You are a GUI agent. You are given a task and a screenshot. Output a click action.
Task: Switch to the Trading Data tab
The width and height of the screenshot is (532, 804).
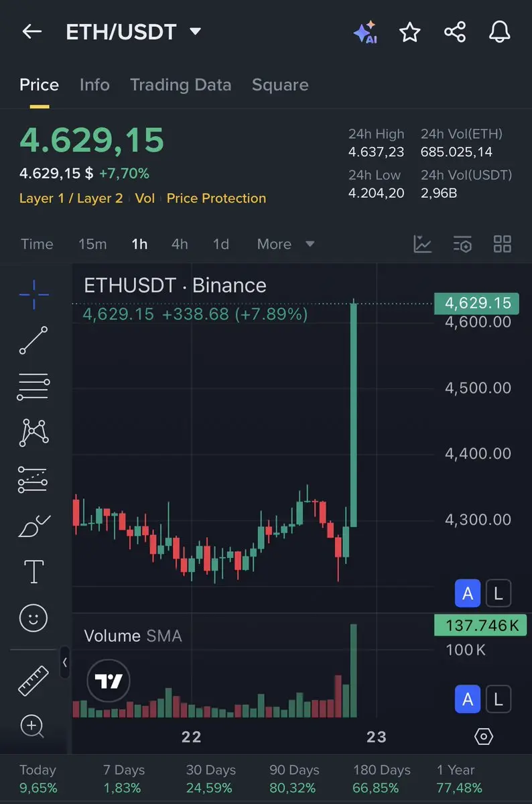(180, 84)
